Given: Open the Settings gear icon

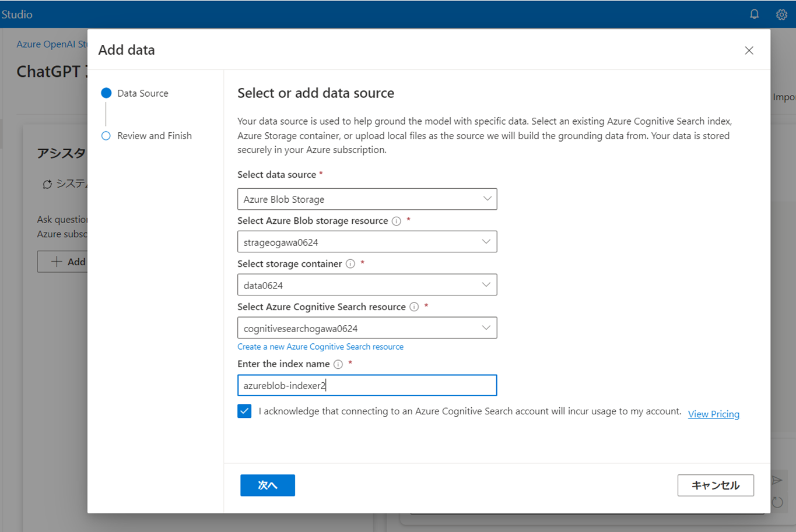Looking at the screenshot, I should [781, 14].
